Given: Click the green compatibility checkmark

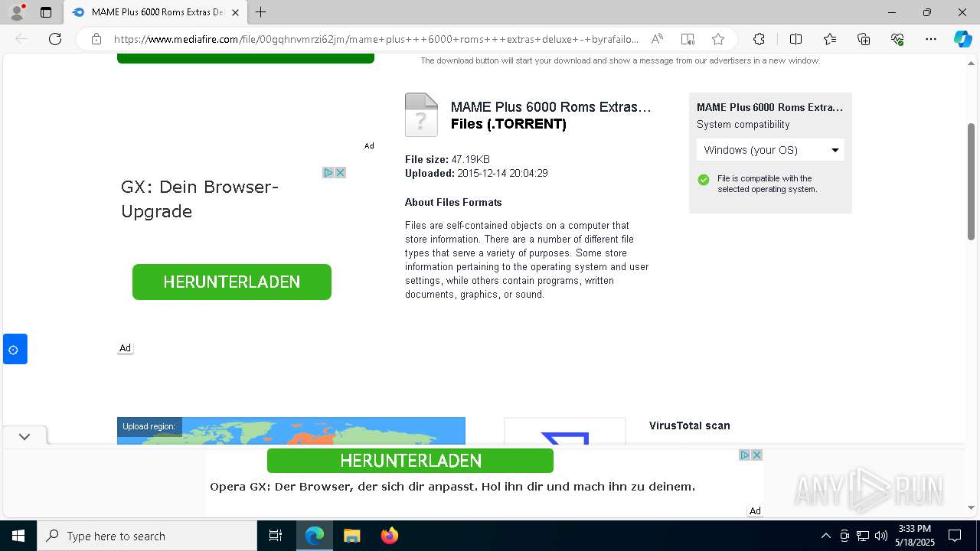Looking at the screenshot, I should (704, 180).
